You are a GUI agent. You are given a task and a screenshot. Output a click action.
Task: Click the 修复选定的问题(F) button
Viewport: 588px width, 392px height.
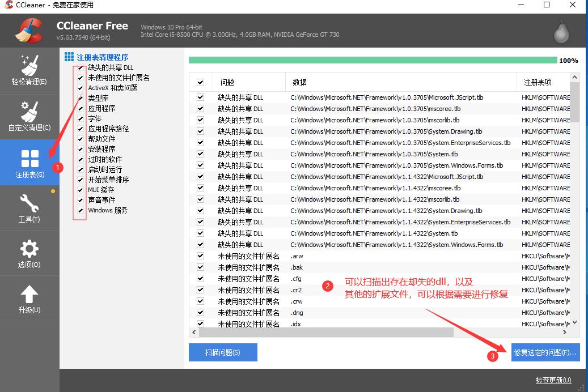[545, 352]
